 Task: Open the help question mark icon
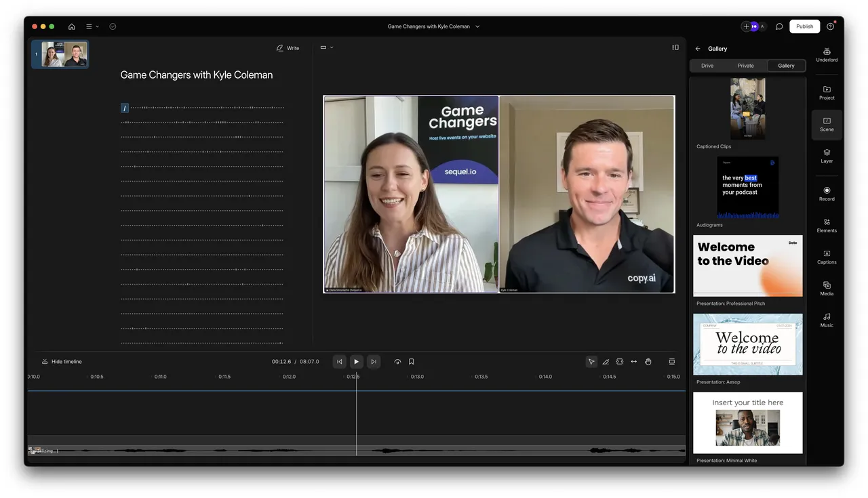830,26
